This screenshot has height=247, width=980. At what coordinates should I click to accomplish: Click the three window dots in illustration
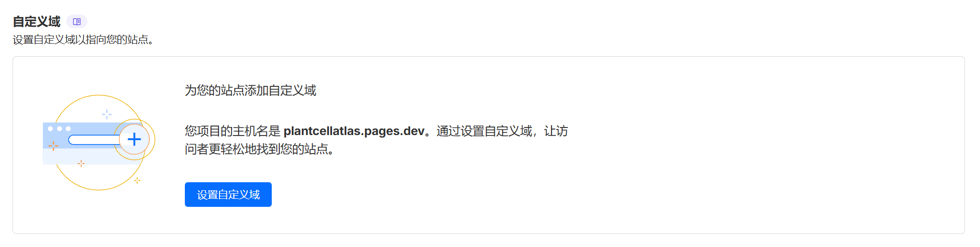[59, 129]
